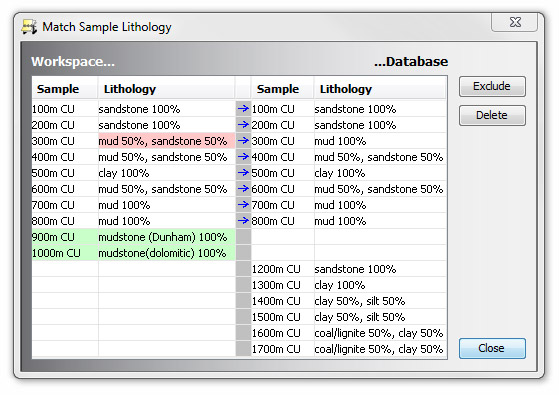The height and width of the screenshot is (395, 559).
Task: Close the window using the X button
Action: pyautogui.click(x=515, y=22)
